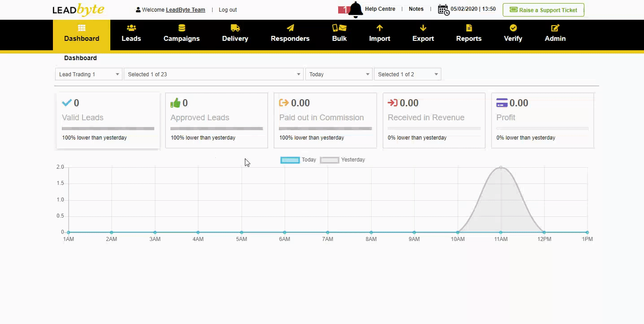Image resolution: width=644 pixels, height=324 pixels.
Task: Click the date text 05/02/2020 | 13:50
Action: coord(473,9)
